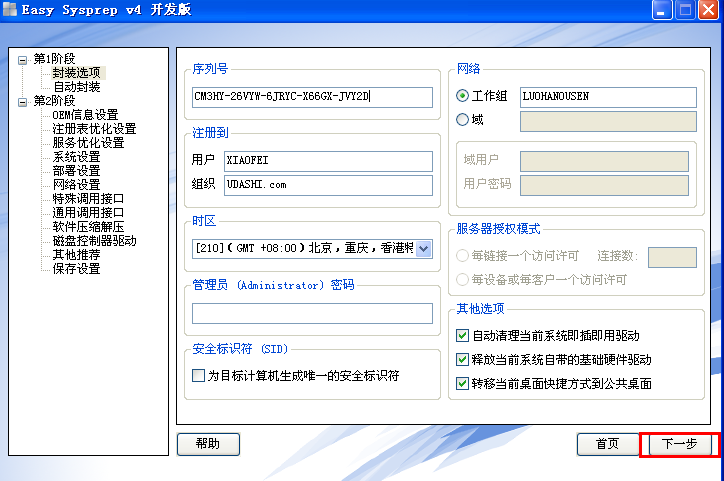Click the 工作组 name text field
The width and height of the screenshot is (724, 481).
pyautogui.click(x=607, y=97)
